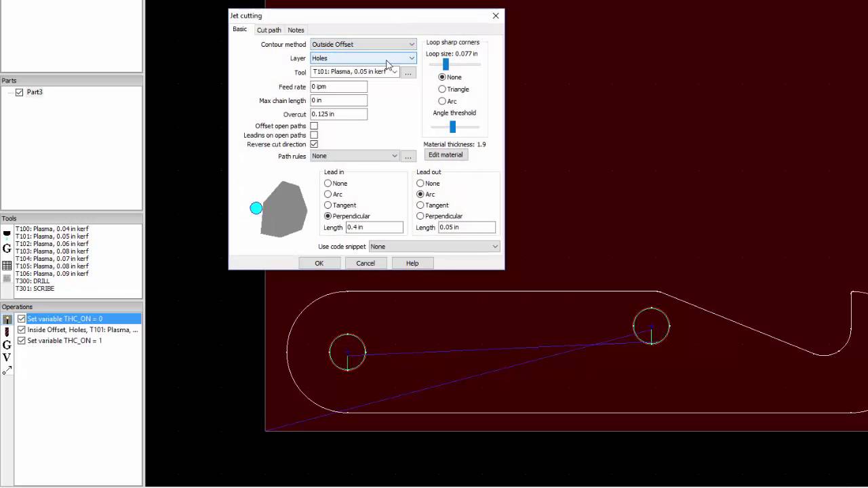Switch to the Cut path tab

point(269,30)
